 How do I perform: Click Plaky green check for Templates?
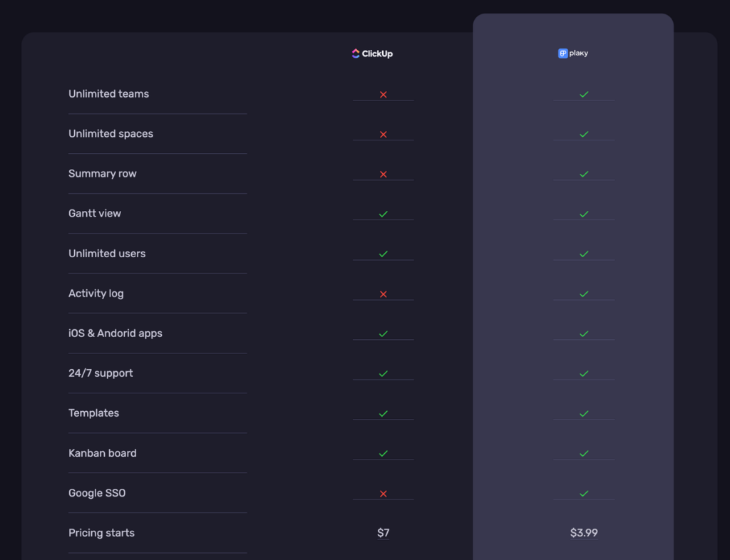tap(584, 413)
